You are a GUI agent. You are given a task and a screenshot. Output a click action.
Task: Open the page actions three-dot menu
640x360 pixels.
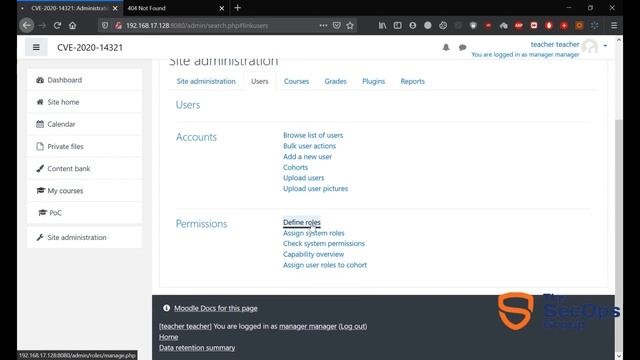pos(323,25)
